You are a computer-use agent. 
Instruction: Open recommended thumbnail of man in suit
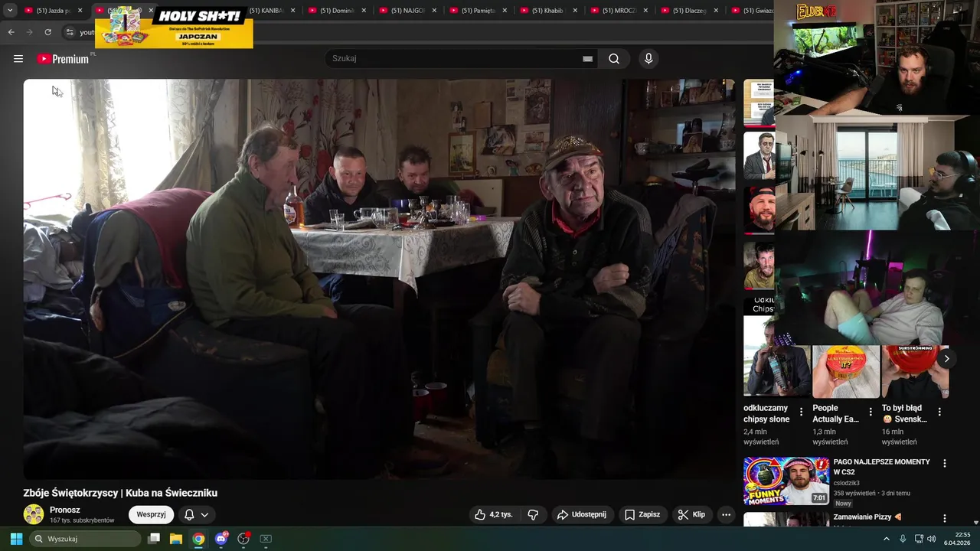(x=759, y=156)
